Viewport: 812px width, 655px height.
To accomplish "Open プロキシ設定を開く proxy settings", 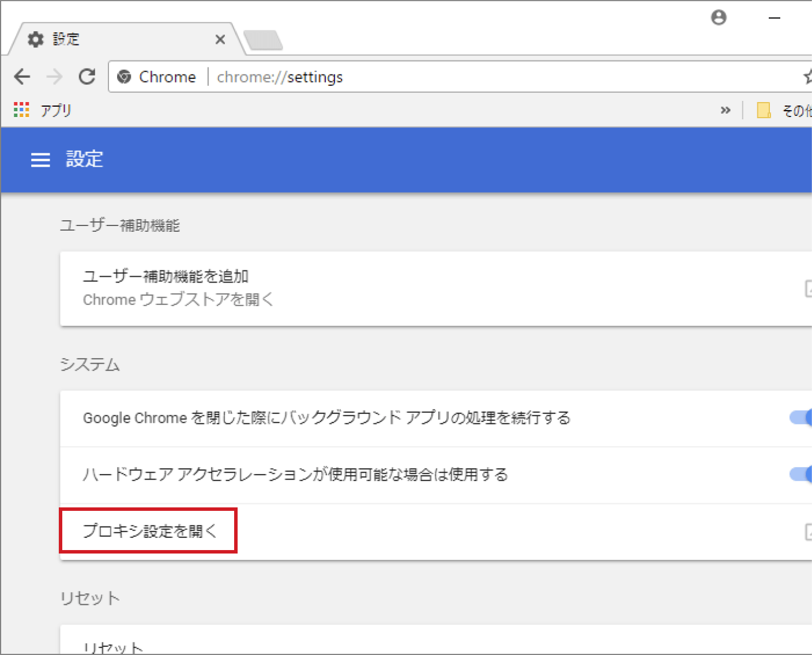I will tap(149, 531).
